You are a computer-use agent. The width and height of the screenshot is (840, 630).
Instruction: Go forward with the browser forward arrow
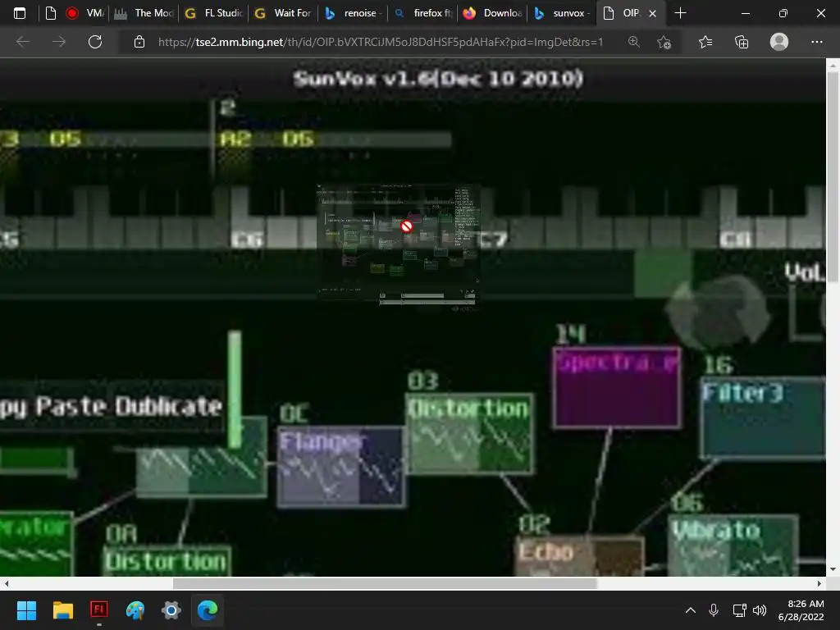click(59, 42)
